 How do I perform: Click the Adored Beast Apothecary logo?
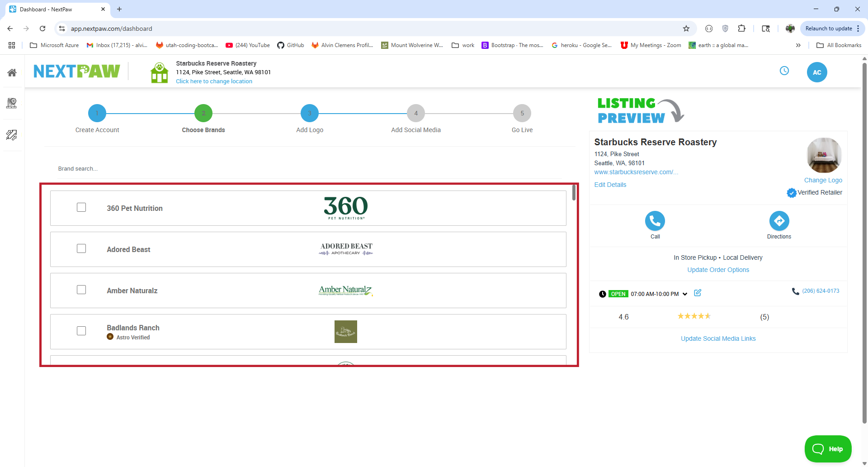pyautogui.click(x=346, y=249)
